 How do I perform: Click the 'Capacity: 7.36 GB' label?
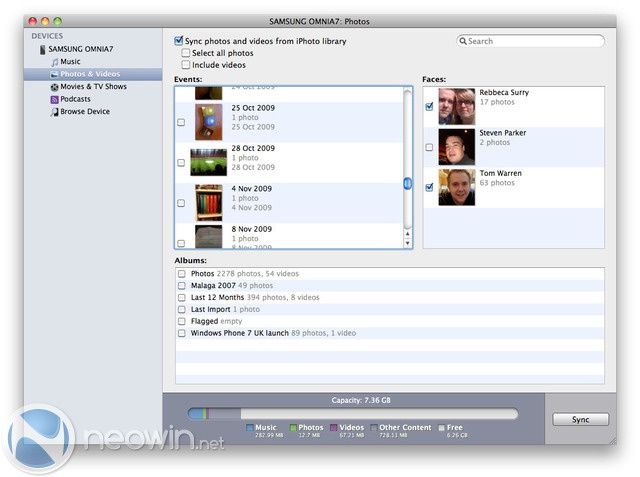click(x=361, y=400)
